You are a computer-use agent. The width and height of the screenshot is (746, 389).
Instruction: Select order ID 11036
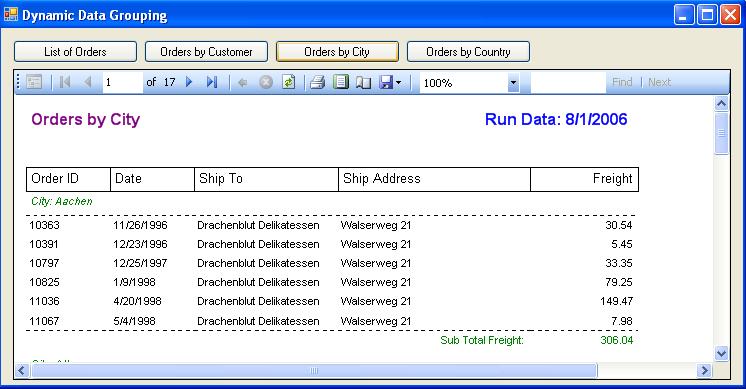point(44,301)
